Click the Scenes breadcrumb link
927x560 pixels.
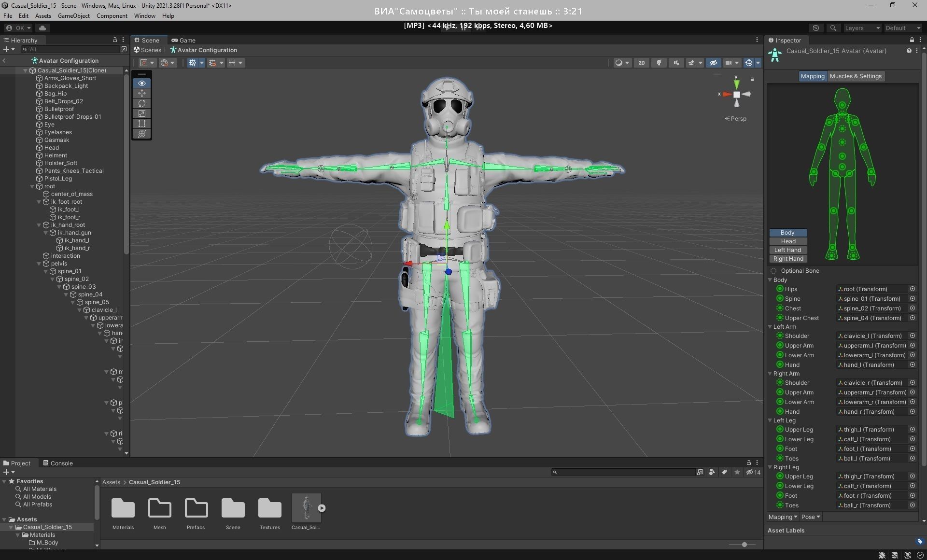click(147, 50)
